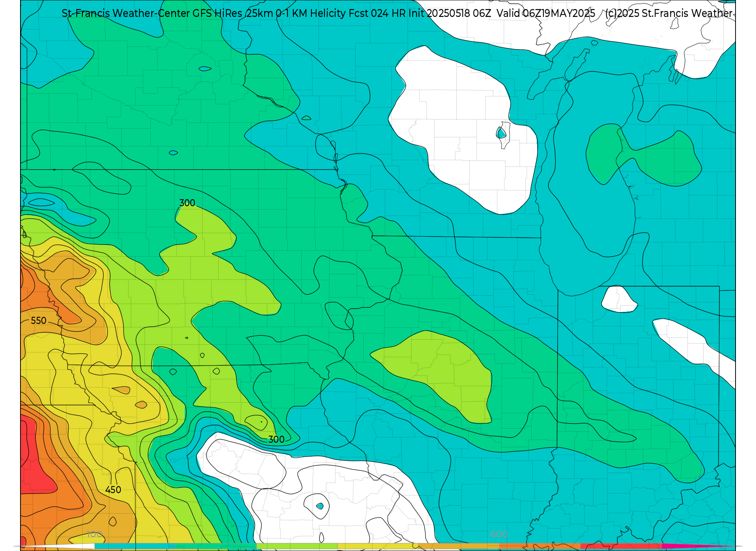756x551 pixels.
Task: Click the amber color bar segment
Action: [x=459, y=546]
